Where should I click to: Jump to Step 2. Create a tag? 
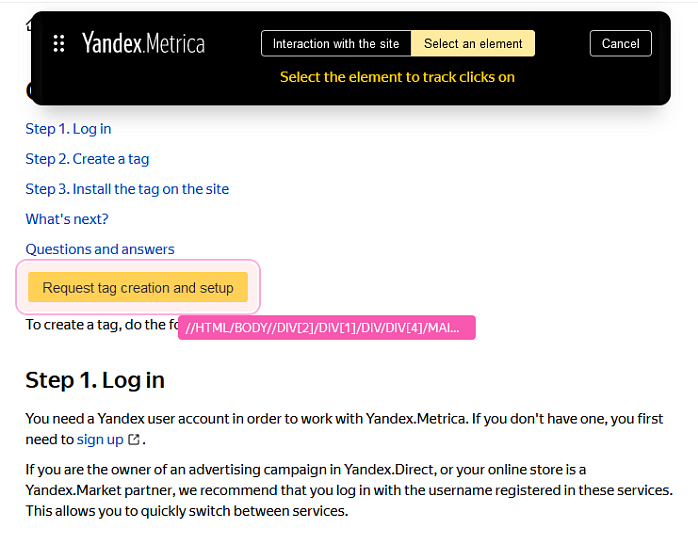click(x=87, y=159)
